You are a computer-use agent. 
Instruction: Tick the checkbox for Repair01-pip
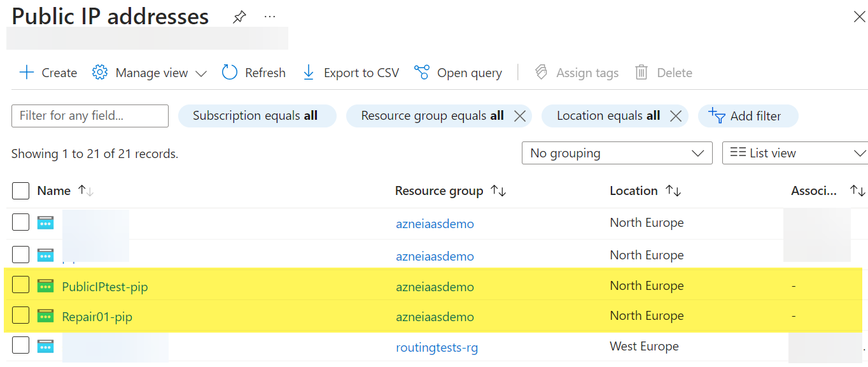21,315
